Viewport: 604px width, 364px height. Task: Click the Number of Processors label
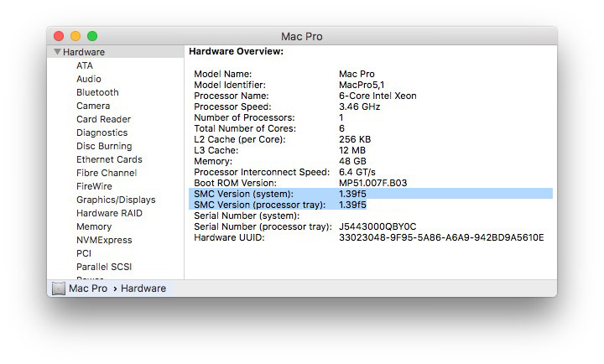[x=244, y=117]
